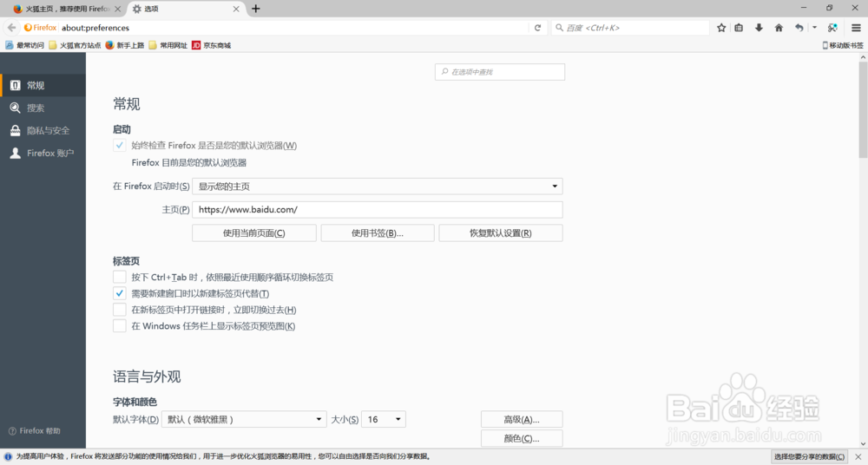Select 搜索 in the sidebar

[x=43, y=108]
